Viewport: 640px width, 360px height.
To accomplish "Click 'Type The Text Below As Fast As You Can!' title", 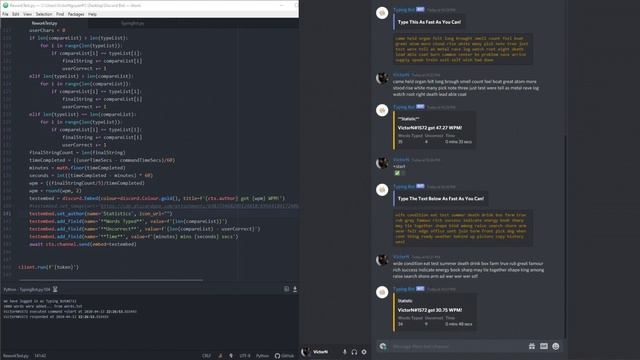I will [441, 198].
